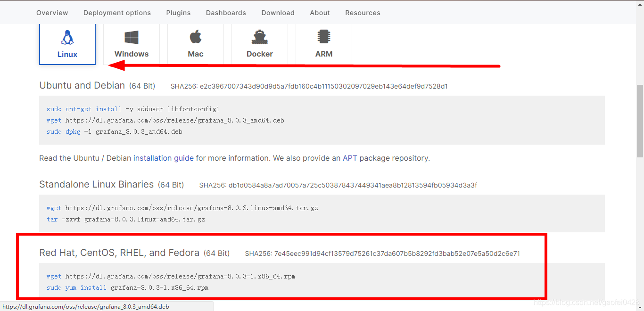The image size is (644, 311).
Task: Pick the Mac apple icon
Action: (196, 37)
